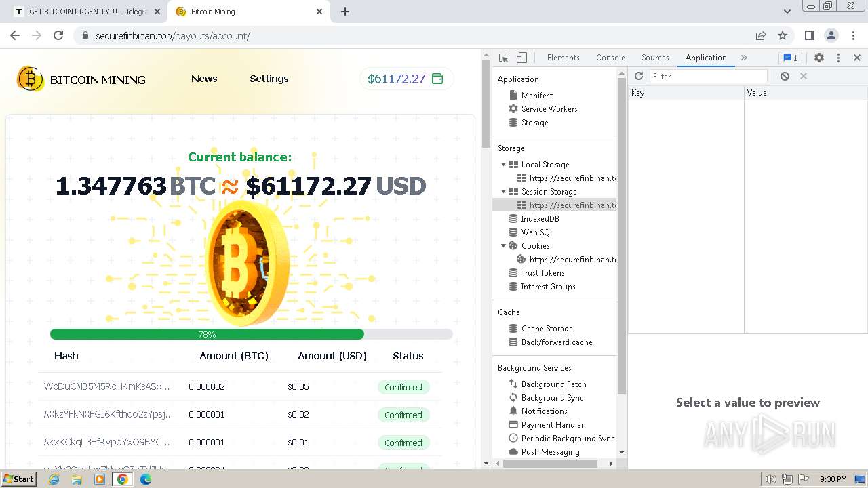
Task: Collapse the Session Storage tree node
Action: (503, 192)
